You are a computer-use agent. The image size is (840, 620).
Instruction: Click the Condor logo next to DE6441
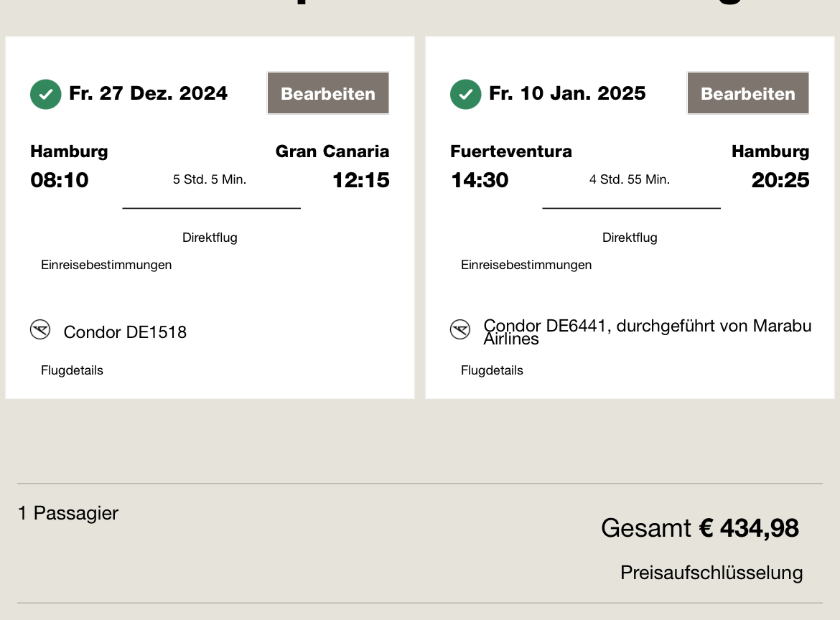(460, 329)
